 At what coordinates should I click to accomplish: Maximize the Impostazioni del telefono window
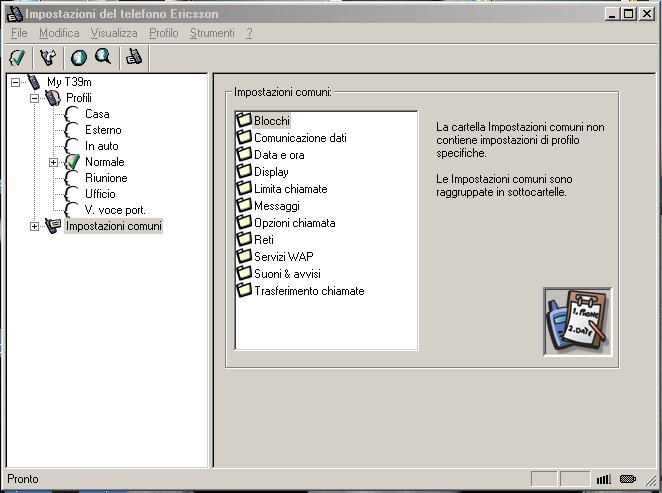(x=629, y=14)
